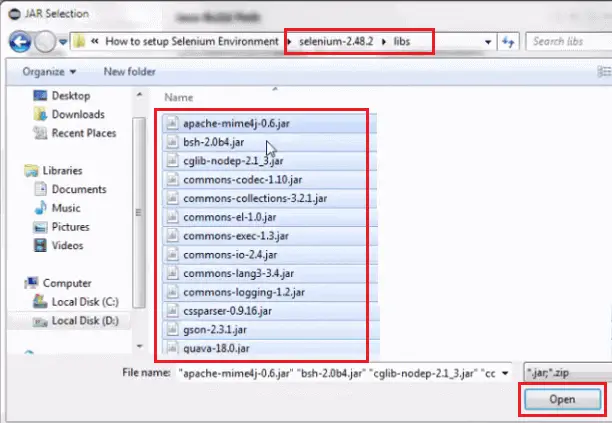This screenshot has width=612, height=423.
Task: Select commons-exec-1.3.jar file
Action: tap(269, 236)
